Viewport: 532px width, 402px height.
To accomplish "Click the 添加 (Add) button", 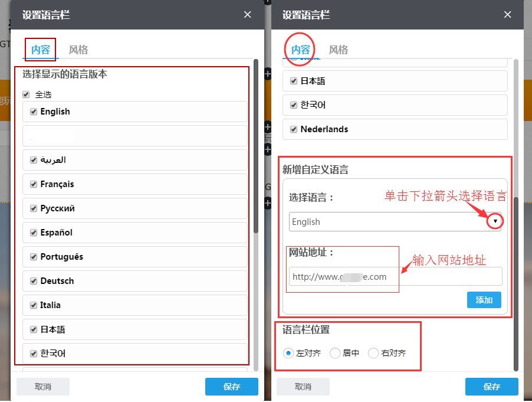I will point(484,300).
